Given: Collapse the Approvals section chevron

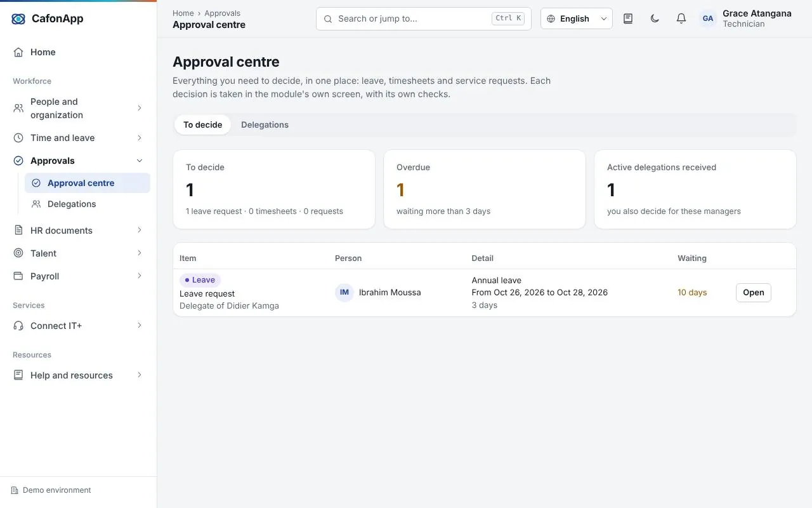Looking at the screenshot, I should coord(140,161).
